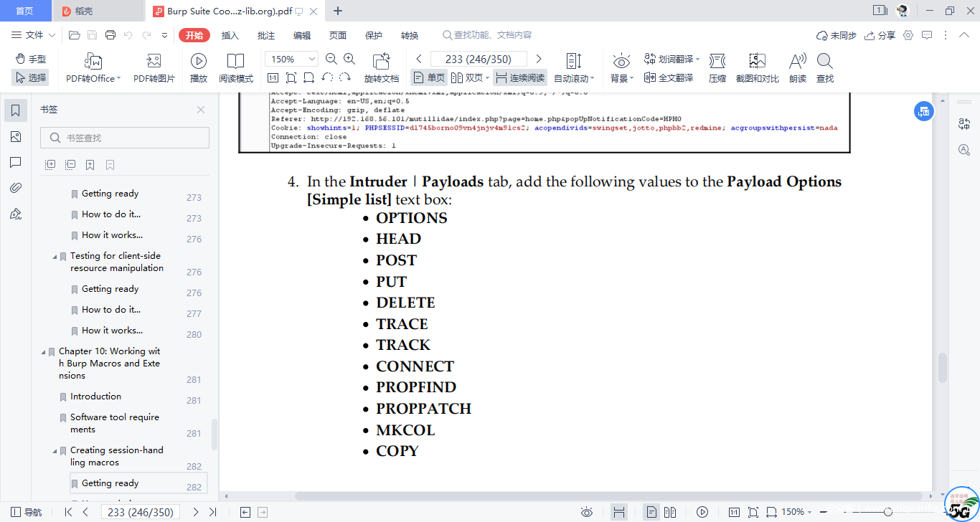
Task: Collapse Chapter 10 bookmark tree node
Action: 44,352
